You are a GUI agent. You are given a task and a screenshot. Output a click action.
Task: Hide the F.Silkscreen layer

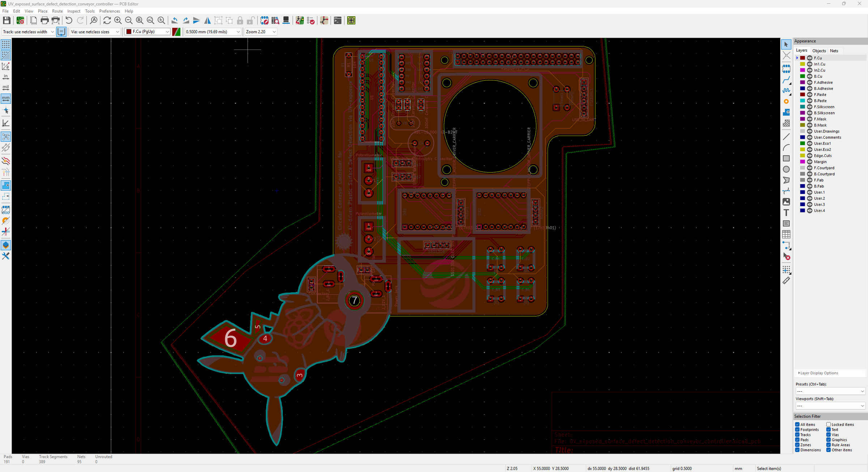tap(810, 107)
